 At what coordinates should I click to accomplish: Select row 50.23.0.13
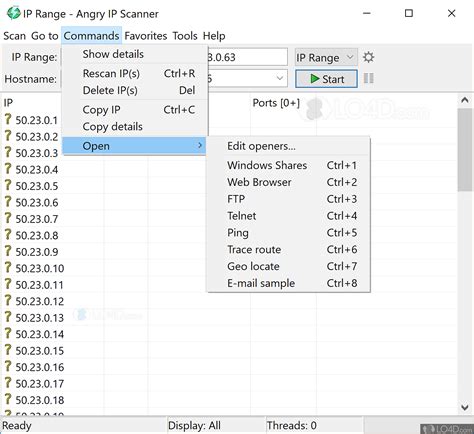coord(40,317)
